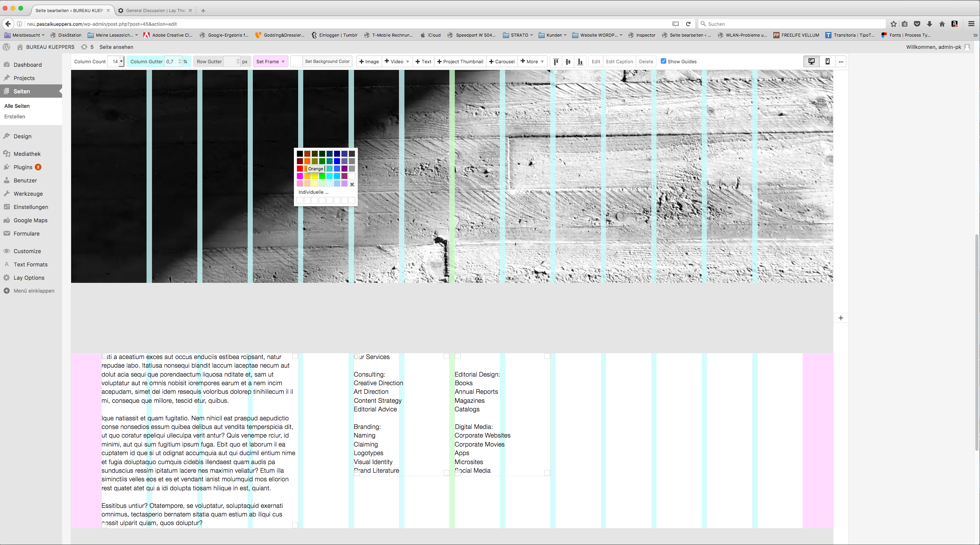Click the align middle icon
The width and height of the screenshot is (980, 545).
(x=568, y=61)
